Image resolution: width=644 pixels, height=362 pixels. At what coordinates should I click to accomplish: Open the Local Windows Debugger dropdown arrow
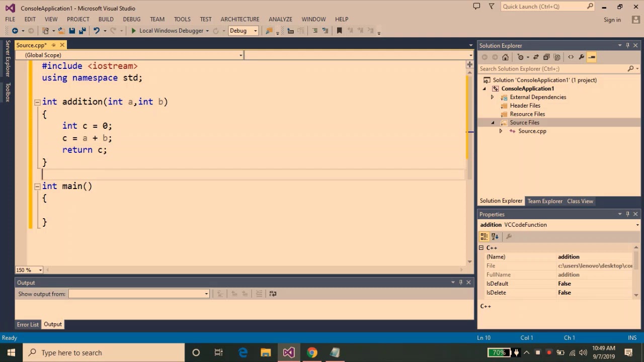pos(207,31)
